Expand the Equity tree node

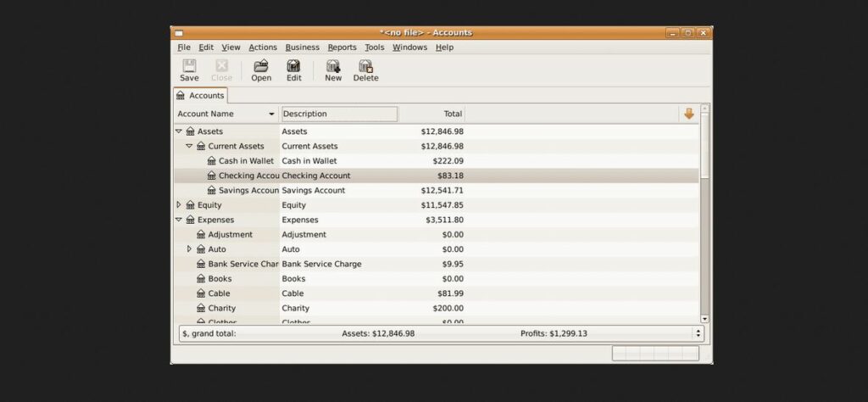178,205
